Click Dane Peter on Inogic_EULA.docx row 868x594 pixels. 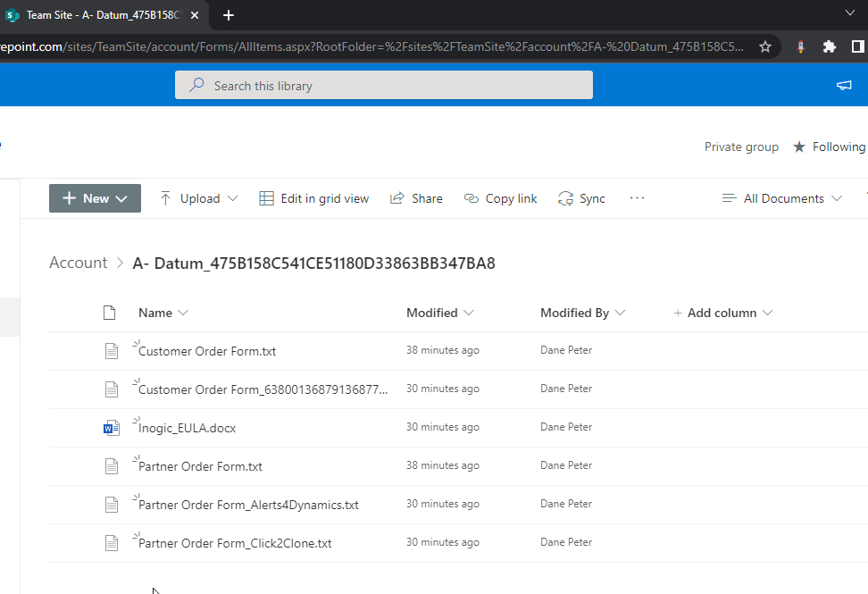pyautogui.click(x=566, y=427)
